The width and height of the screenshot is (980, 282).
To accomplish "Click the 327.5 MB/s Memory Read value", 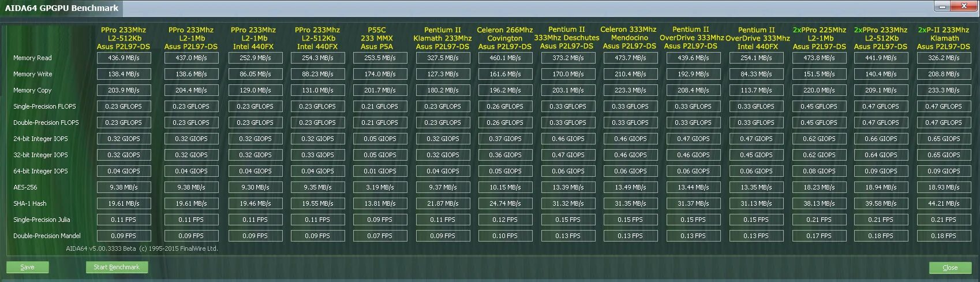I will (x=443, y=58).
